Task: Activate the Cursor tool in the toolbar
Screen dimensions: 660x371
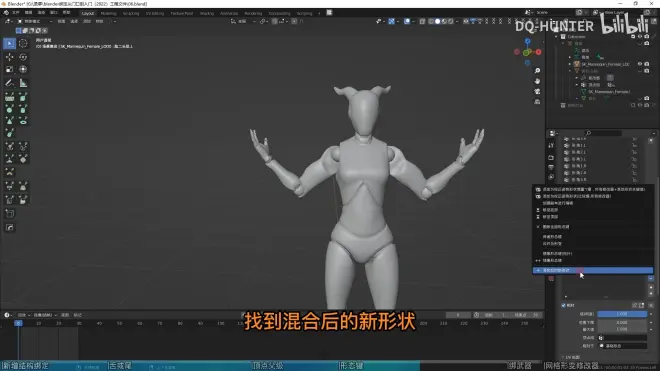Action: pyautogui.click(x=23, y=43)
